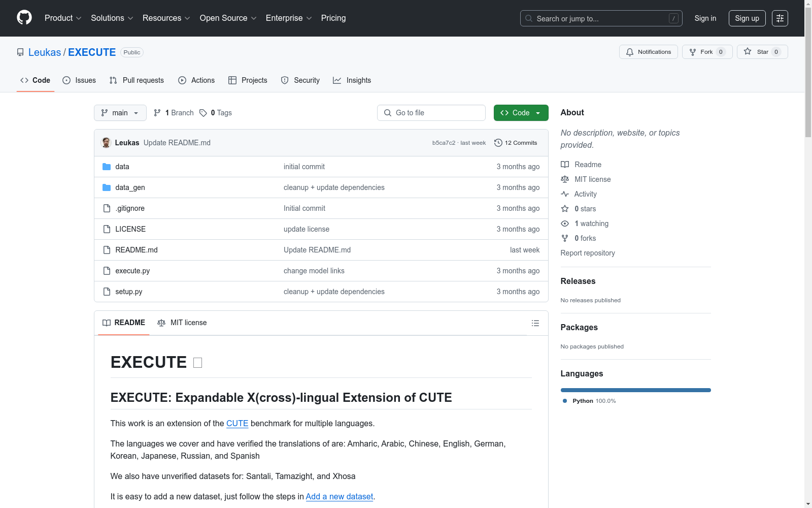Click the folder icon for data_gen
Screen dimensions: 812x508
pyautogui.click(x=107, y=187)
